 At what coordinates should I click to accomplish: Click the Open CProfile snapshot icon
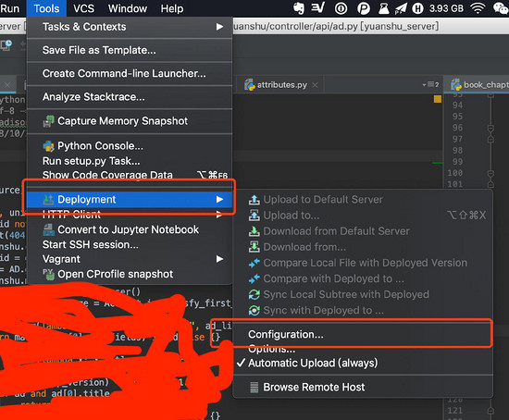49,274
